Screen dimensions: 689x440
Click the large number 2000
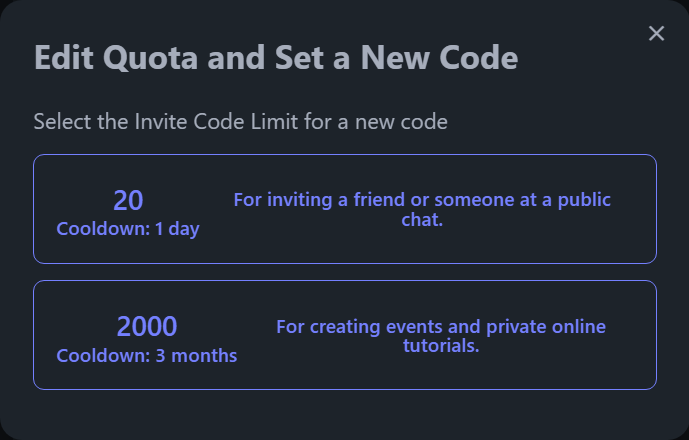(147, 326)
